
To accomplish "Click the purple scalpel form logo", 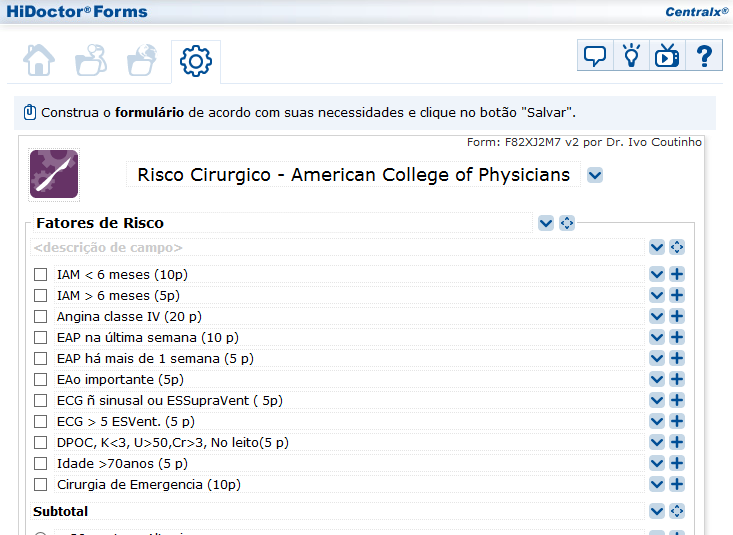I will [54, 174].
